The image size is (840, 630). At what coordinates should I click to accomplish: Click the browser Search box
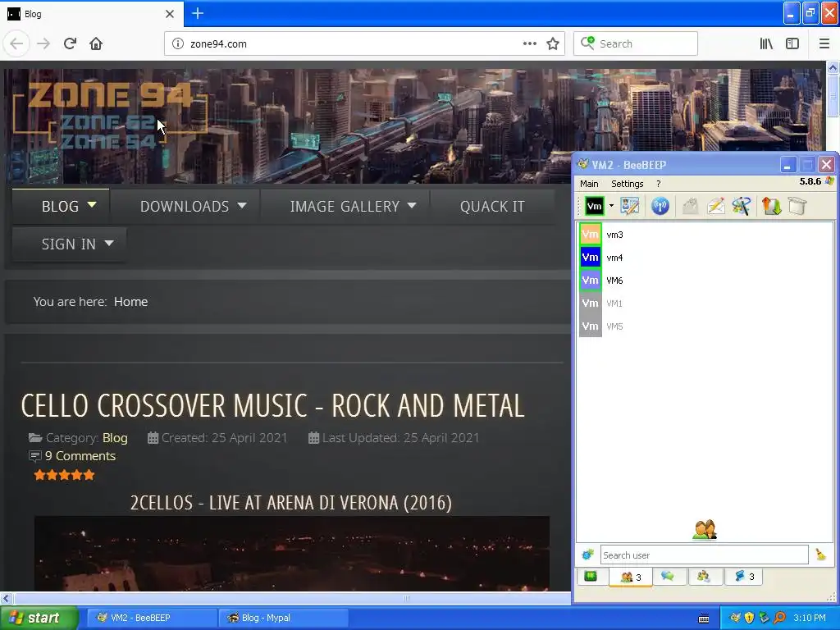(636, 43)
